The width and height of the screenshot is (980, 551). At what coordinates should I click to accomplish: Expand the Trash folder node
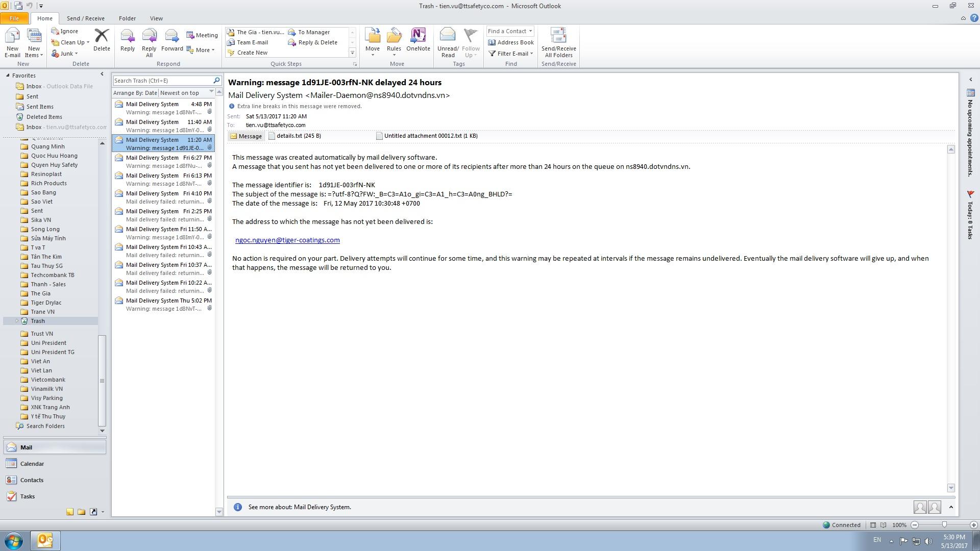pyautogui.click(x=17, y=321)
